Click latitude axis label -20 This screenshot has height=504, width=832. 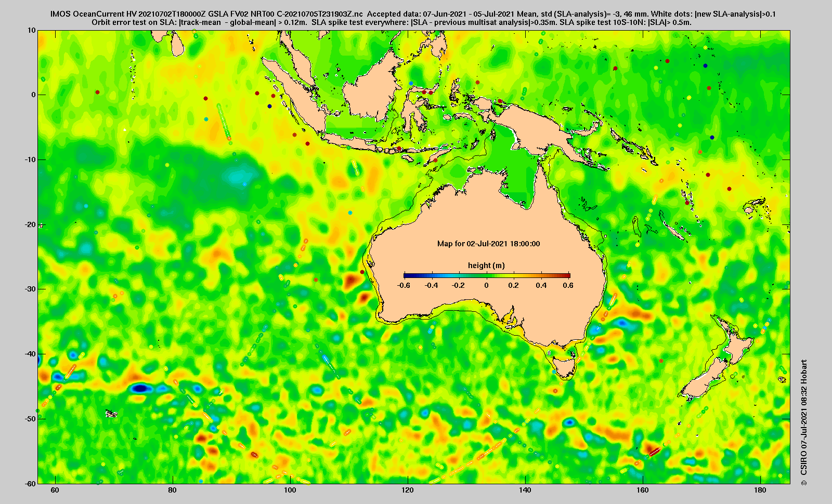30,224
